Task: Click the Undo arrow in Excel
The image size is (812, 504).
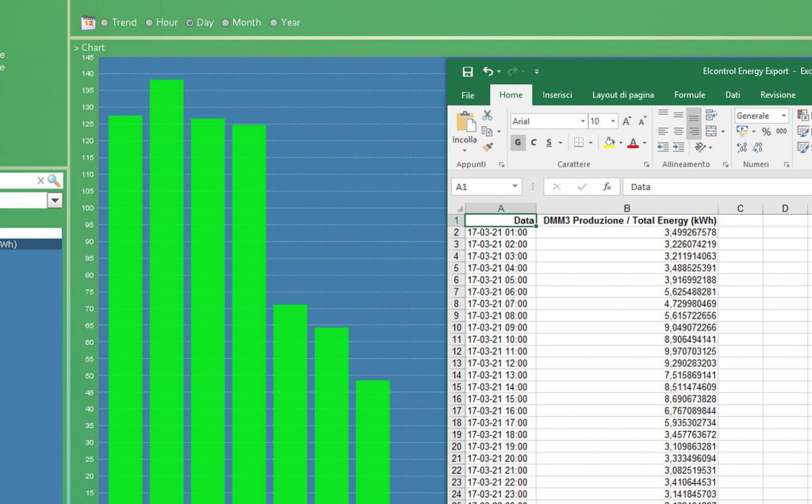Action: (488, 71)
